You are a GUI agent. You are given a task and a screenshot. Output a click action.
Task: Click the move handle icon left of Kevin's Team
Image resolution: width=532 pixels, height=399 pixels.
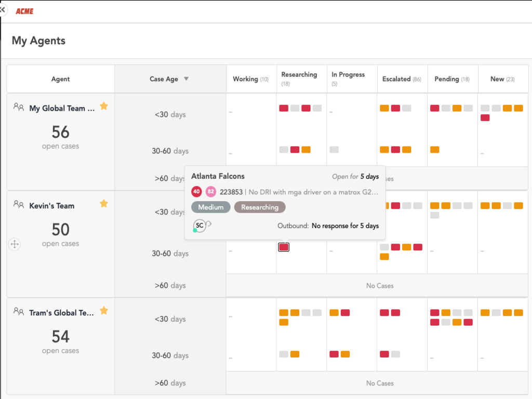point(15,244)
